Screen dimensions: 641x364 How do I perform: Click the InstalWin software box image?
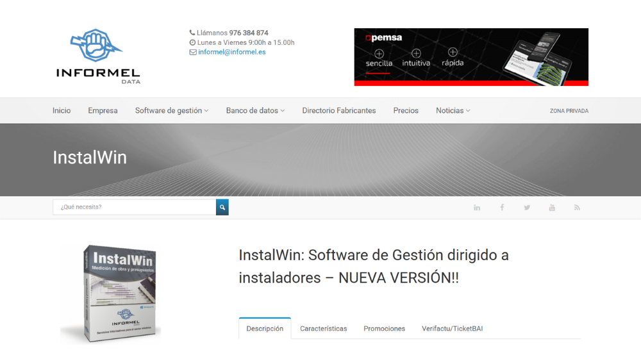[110, 294]
